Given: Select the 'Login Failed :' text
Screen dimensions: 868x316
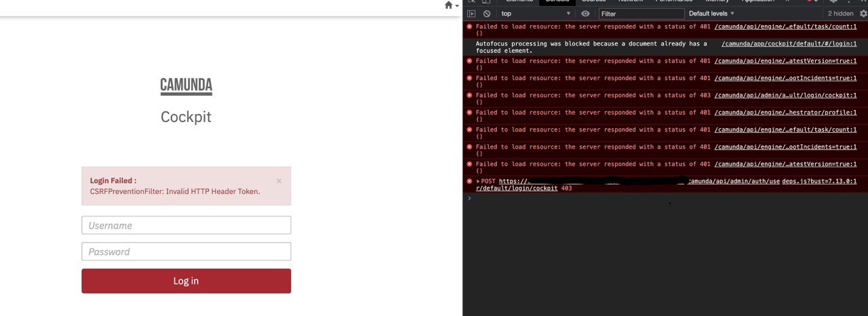Looking at the screenshot, I should (113, 180).
